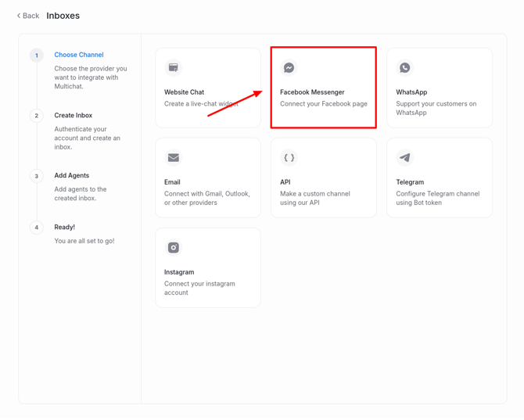Select the Instagram card description text
The height and width of the screenshot is (420, 524).
tap(199, 288)
